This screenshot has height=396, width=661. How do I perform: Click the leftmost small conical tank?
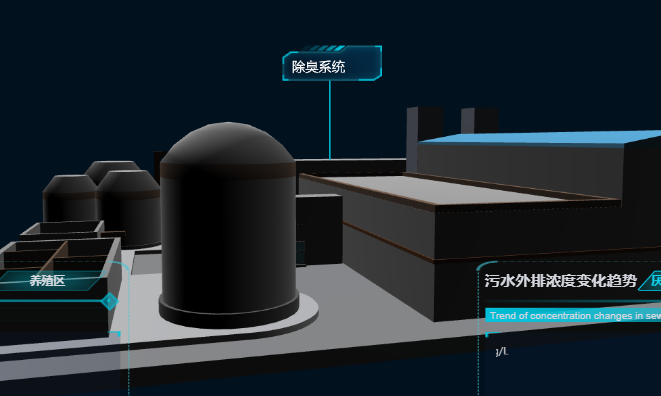pyautogui.click(x=70, y=198)
